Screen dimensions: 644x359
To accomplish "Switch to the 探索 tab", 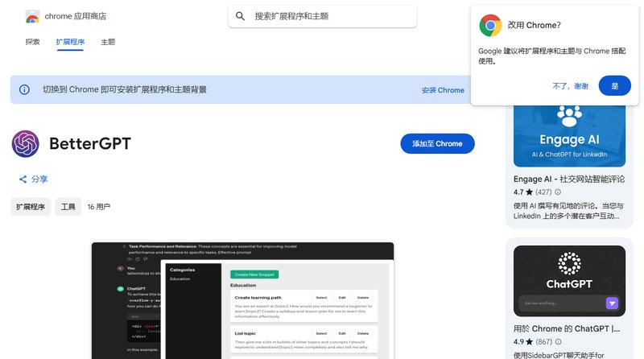I will point(32,42).
